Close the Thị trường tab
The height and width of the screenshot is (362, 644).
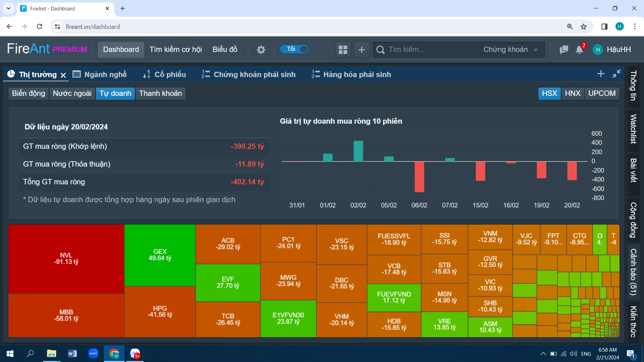coord(63,75)
